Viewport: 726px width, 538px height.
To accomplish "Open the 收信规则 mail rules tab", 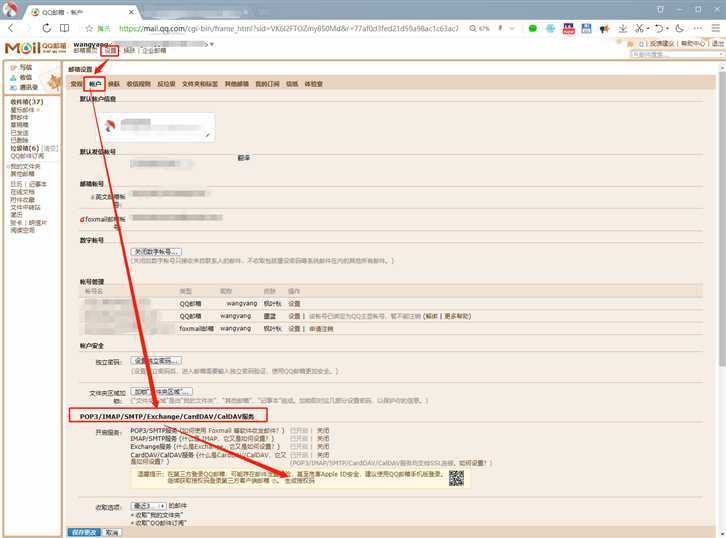I will [138, 84].
